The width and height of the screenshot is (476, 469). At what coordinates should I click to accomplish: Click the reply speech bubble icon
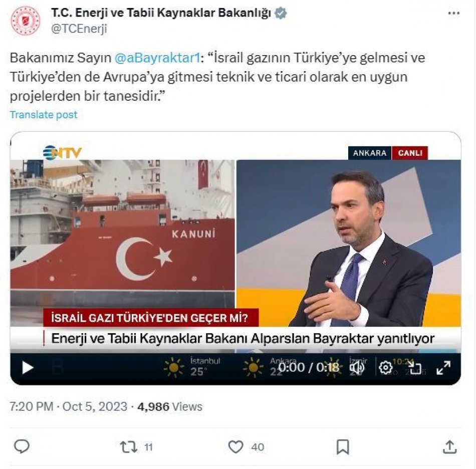tap(22, 447)
